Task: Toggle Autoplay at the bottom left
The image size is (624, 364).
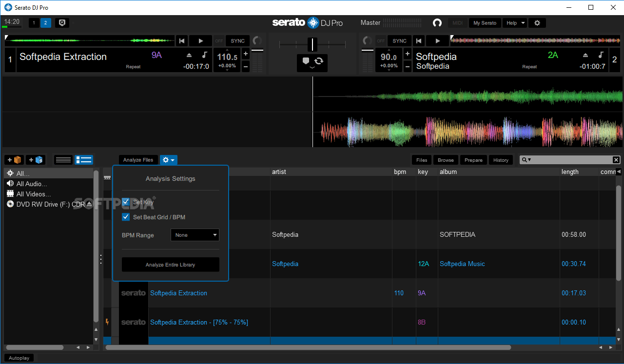Action: [x=19, y=357]
